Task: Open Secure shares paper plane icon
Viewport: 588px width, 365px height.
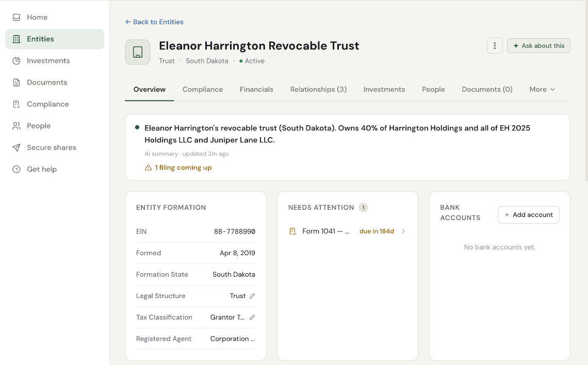Action: point(17,147)
